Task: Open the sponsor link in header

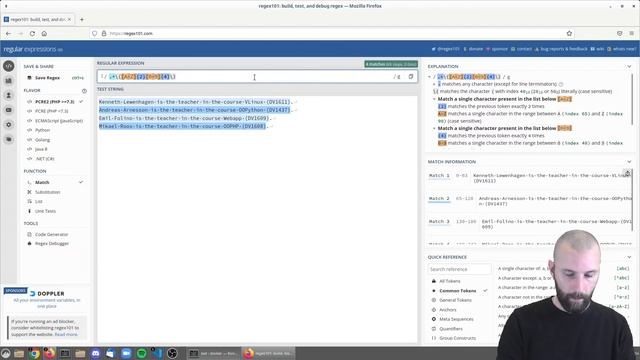Action: pyautogui.click(x=497, y=49)
